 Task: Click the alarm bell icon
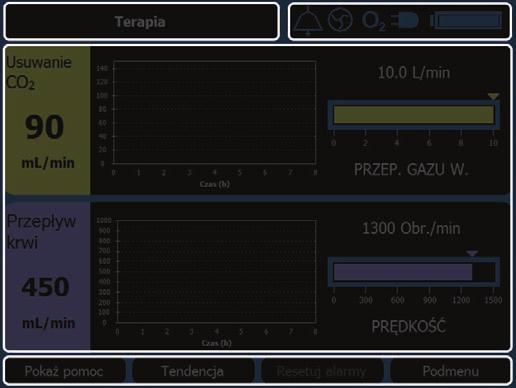coord(308,21)
